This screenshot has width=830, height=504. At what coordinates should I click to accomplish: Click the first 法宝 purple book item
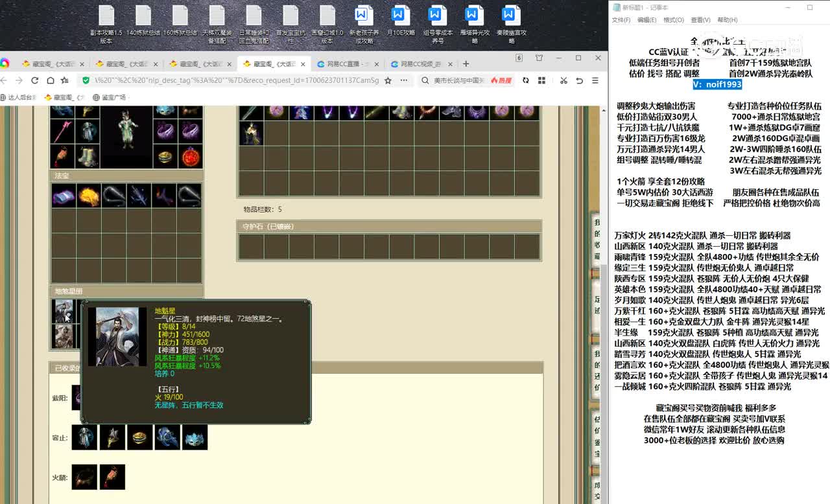pyautogui.click(x=64, y=195)
